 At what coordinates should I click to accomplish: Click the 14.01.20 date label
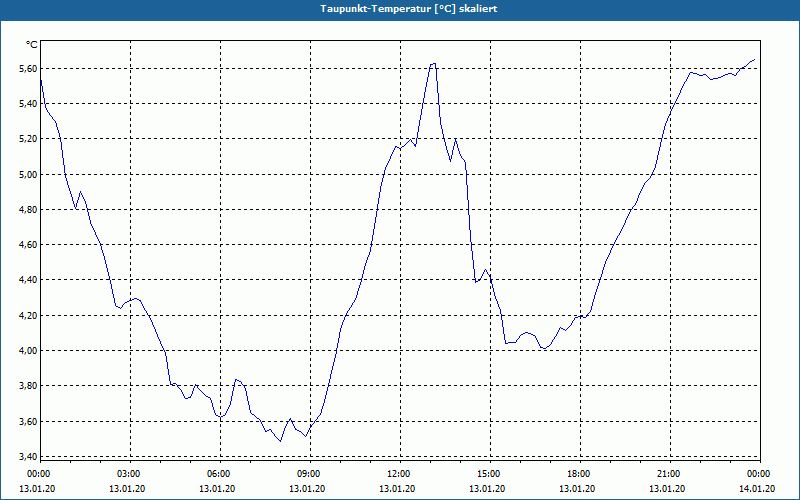click(x=757, y=489)
